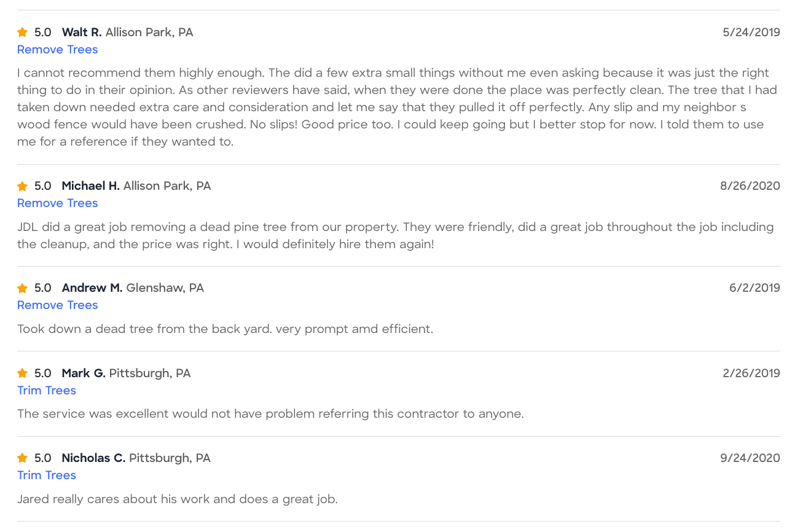Click the star icon beside Michael H.
The width and height of the screenshot is (795, 532).
click(23, 186)
